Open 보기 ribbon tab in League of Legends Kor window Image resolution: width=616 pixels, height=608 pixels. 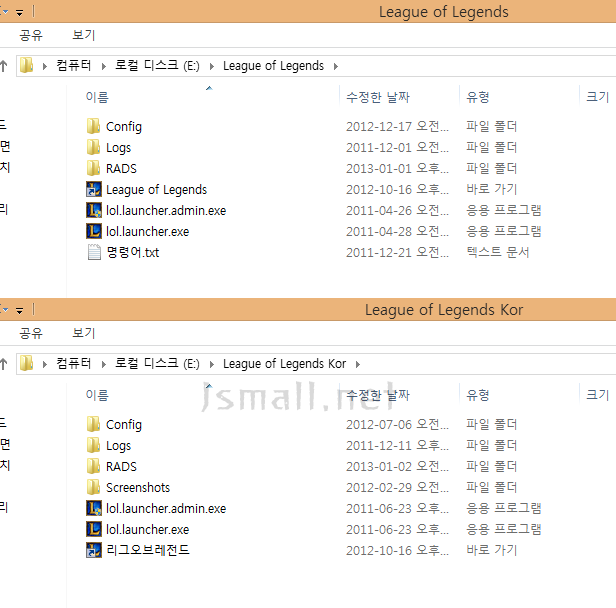coord(83,333)
